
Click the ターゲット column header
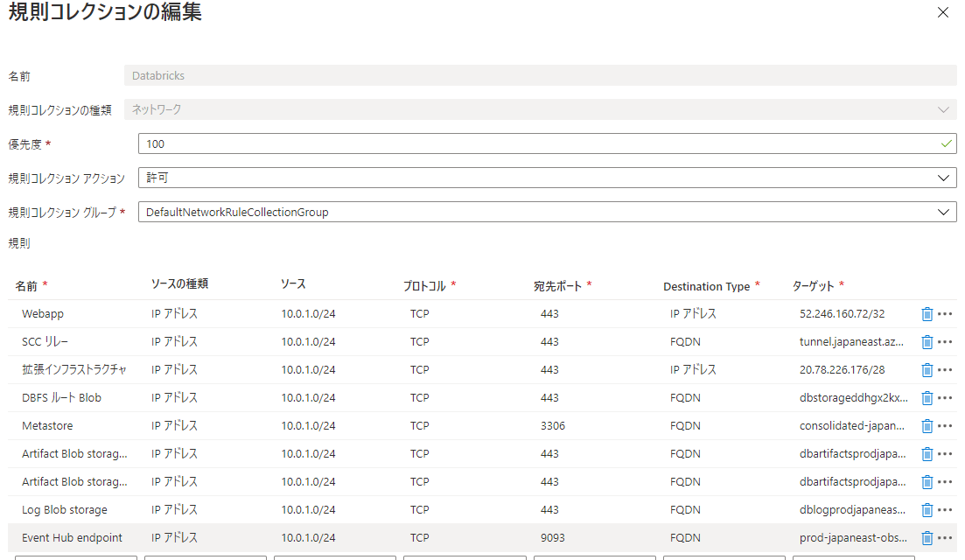813,286
